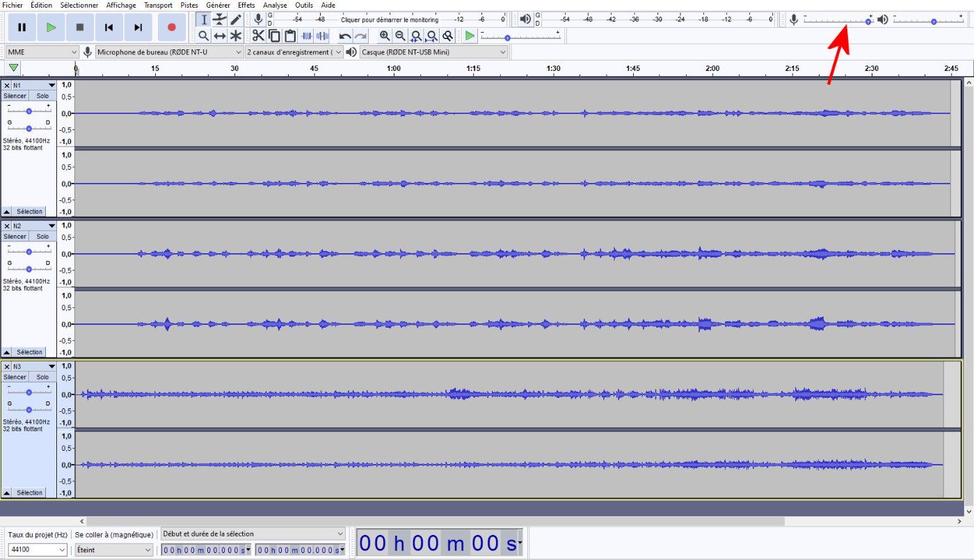The height and width of the screenshot is (560, 974).
Task: Click Fit selection to width icon
Action: coord(417,35)
